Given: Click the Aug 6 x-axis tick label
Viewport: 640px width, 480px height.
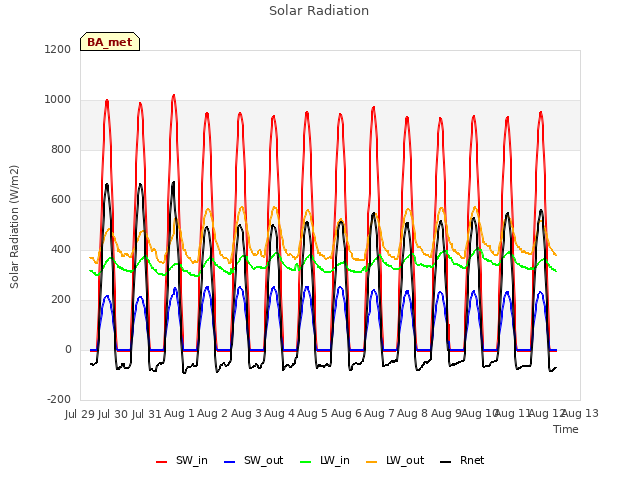Looking at the screenshot, I should [347, 414].
